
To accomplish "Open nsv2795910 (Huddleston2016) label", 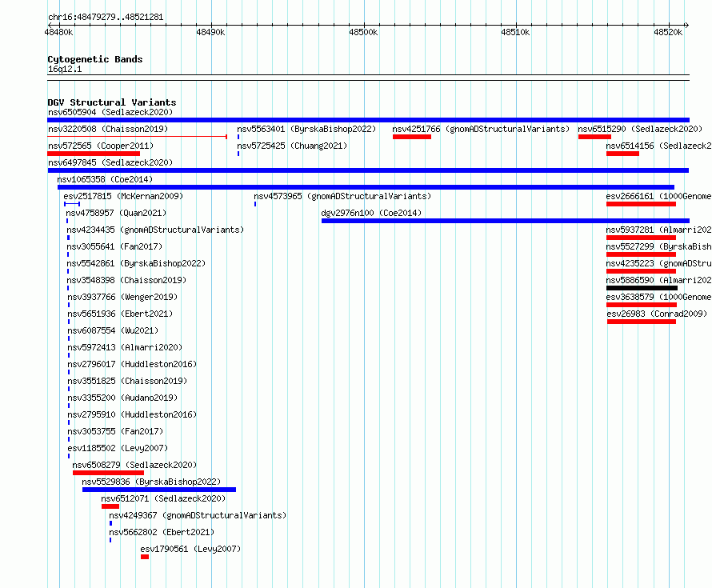I will pos(132,414).
